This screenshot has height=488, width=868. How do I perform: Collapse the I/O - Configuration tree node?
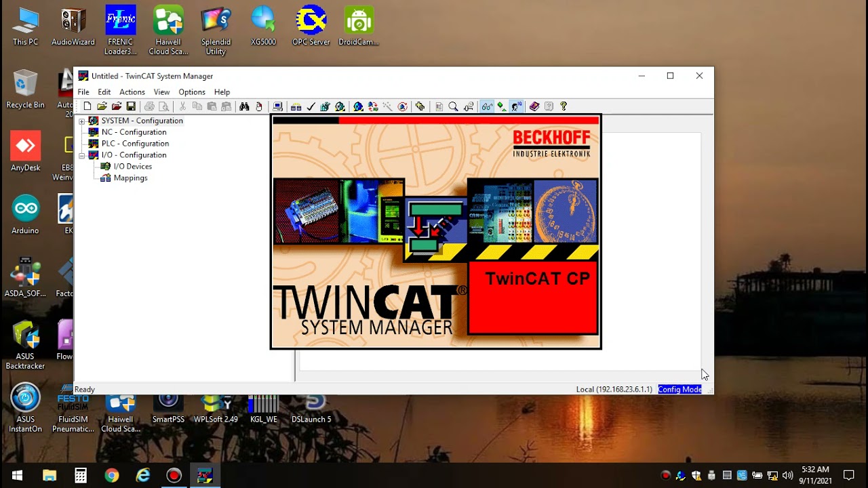click(x=82, y=155)
